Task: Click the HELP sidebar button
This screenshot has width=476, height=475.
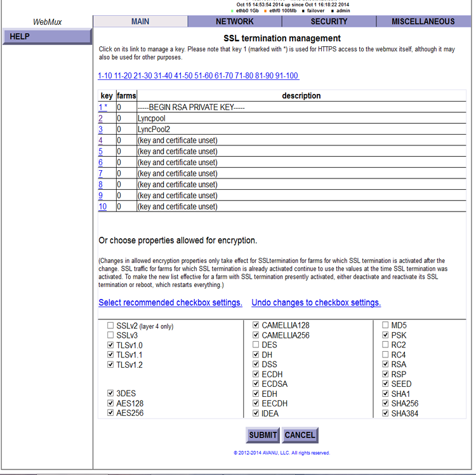Action: pos(47,36)
